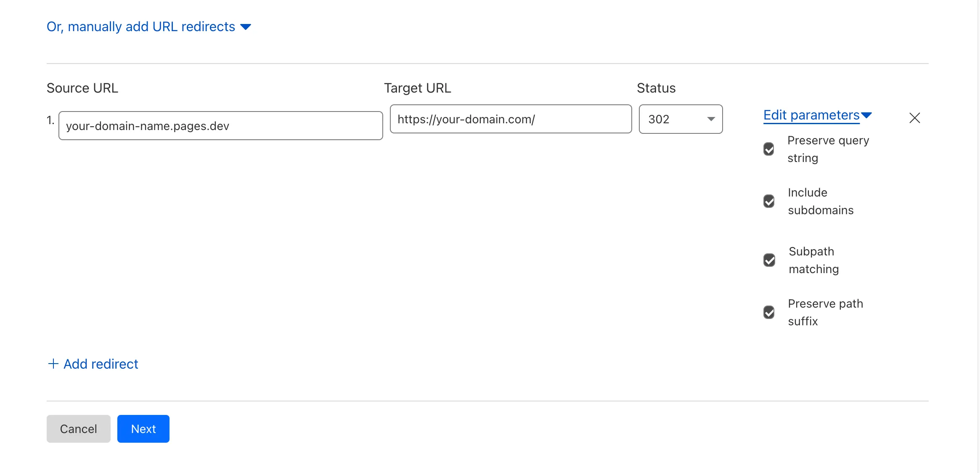
Task: Uncheck Preserve query string
Action: (769, 149)
